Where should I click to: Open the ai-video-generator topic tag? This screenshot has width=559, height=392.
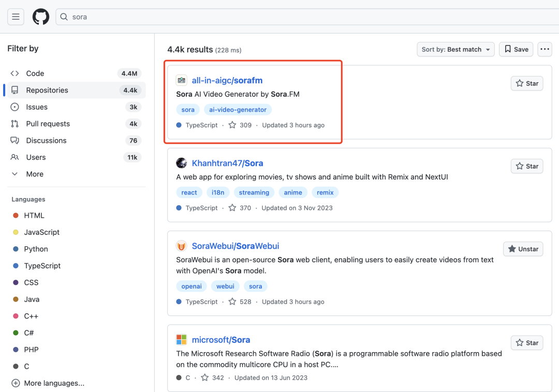point(238,110)
